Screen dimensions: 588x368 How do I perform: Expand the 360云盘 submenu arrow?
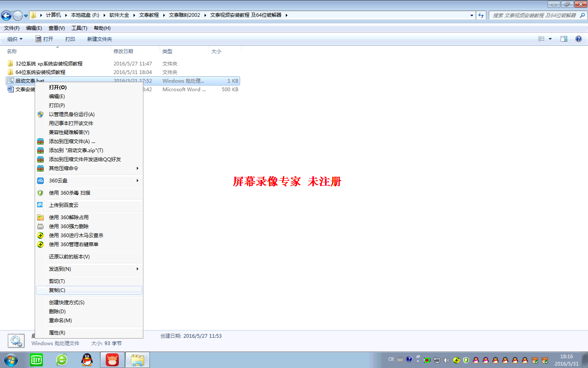pyautogui.click(x=138, y=181)
